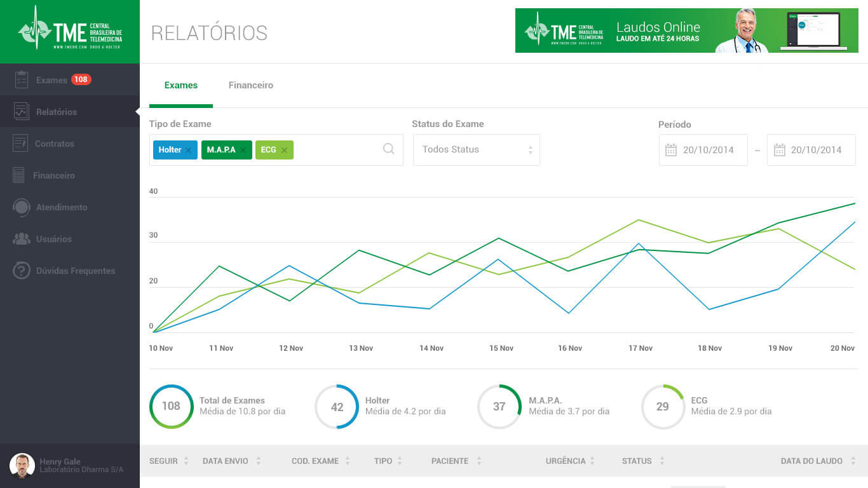Click the Holter circular progress indicator

337,407
